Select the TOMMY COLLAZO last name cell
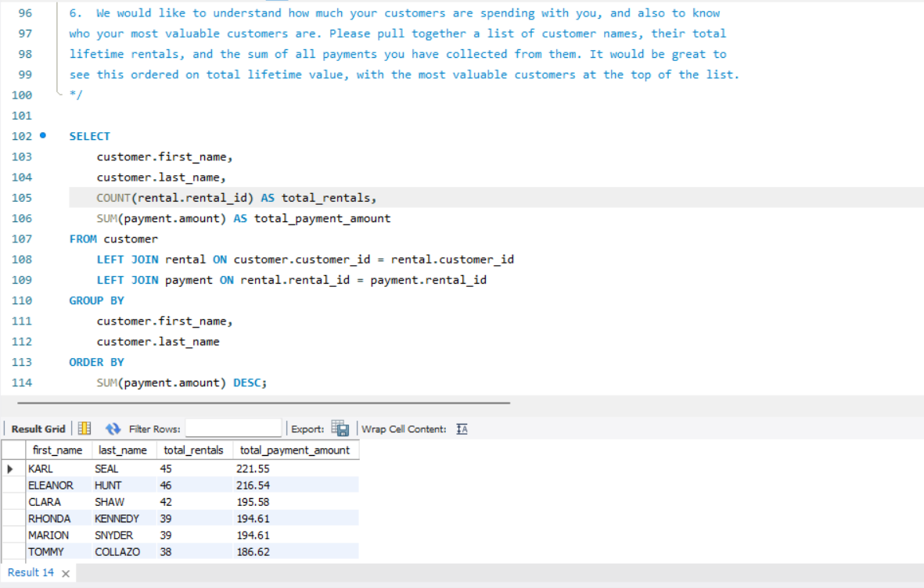The height and width of the screenshot is (588, 924). pos(117,551)
